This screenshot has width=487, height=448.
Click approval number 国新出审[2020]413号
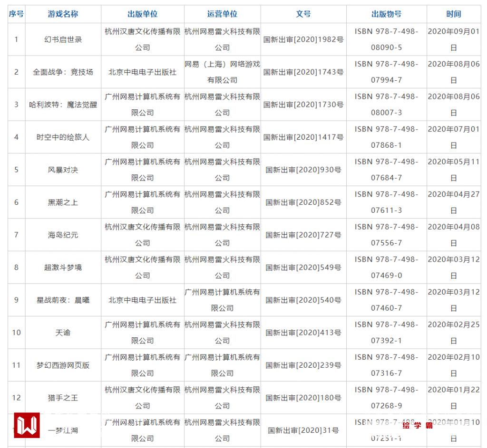pyautogui.click(x=303, y=333)
